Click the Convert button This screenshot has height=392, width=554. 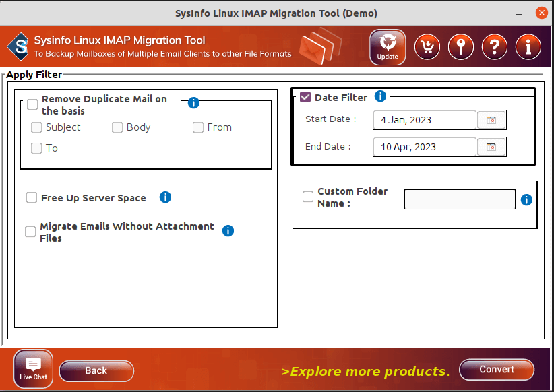coord(497,369)
